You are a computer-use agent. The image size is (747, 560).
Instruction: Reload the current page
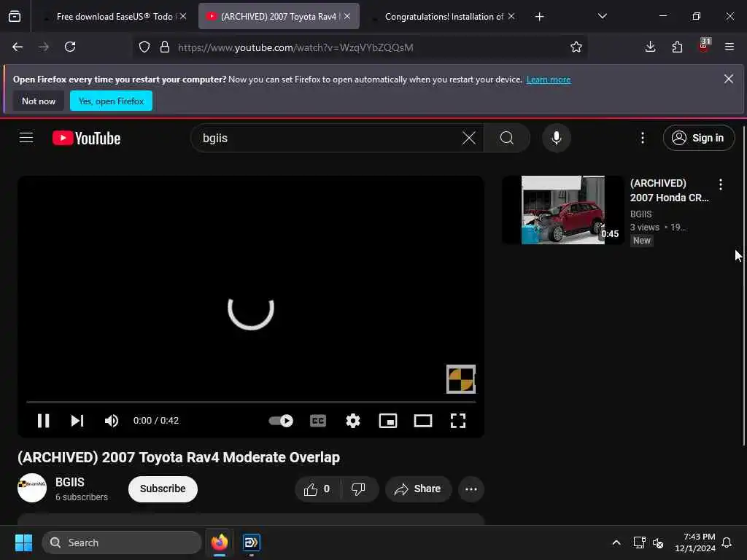(x=70, y=47)
